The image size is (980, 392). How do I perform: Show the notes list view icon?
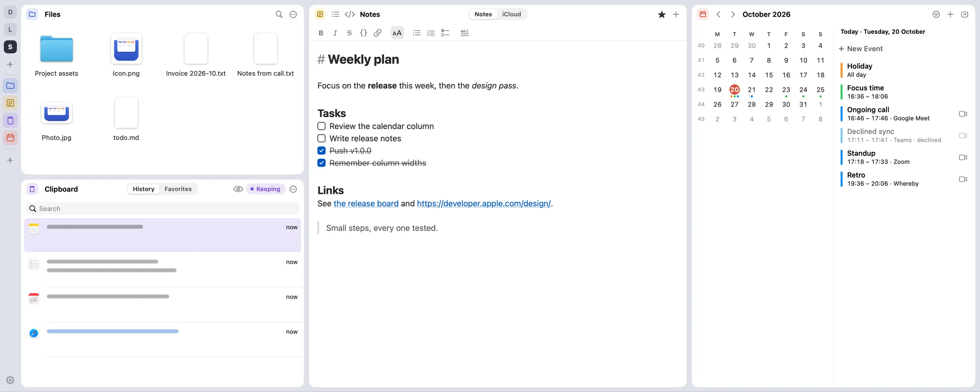coord(336,14)
